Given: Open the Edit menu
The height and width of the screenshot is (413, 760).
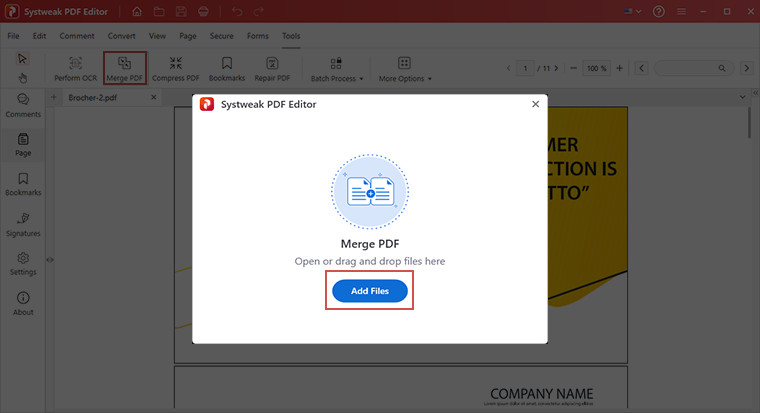Looking at the screenshot, I should point(39,36).
